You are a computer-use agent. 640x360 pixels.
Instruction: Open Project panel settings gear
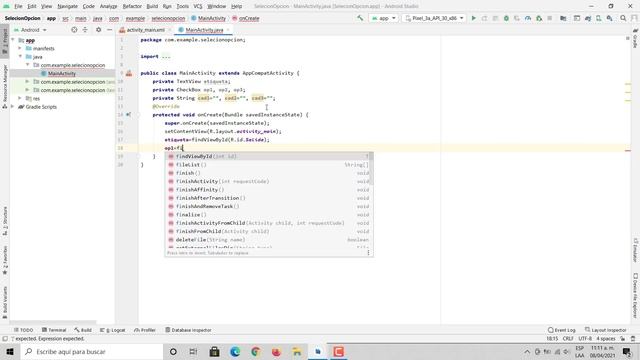click(x=98, y=30)
